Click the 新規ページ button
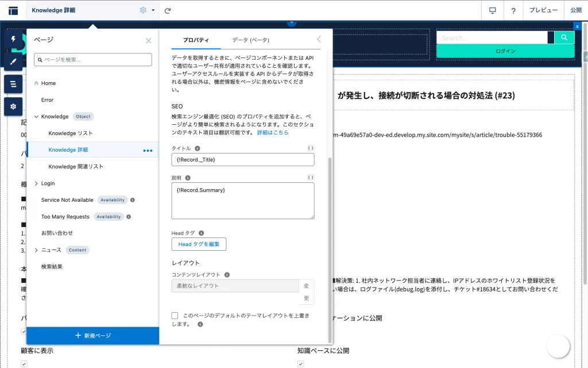The height and width of the screenshot is (368, 588). click(x=92, y=335)
